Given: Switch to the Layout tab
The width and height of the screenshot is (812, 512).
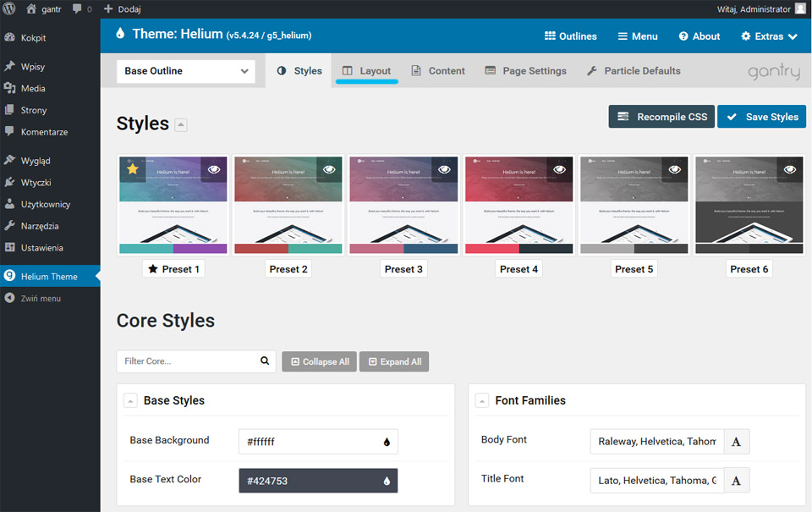Looking at the screenshot, I should (x=366, y=70).
